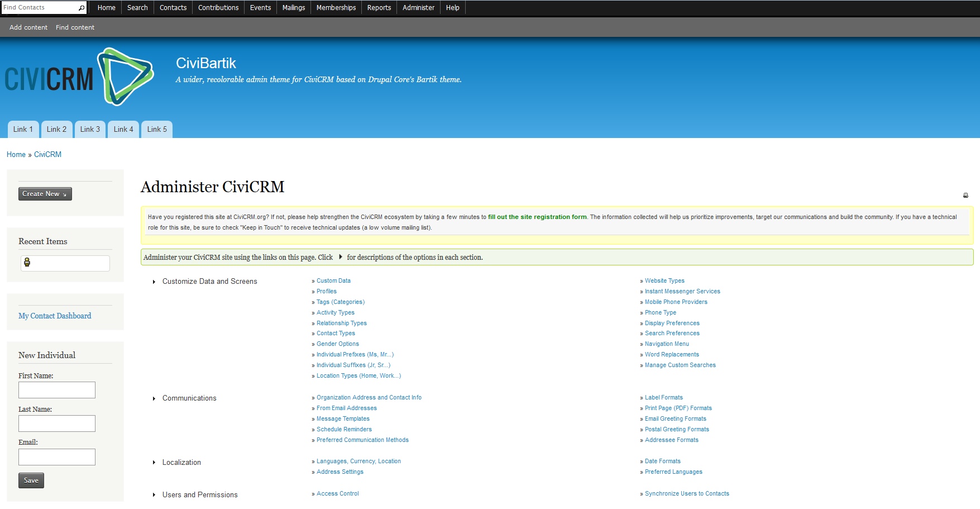Image resolution: width=980 pixels, height=509 pixels.
Task: Expand the Users and Permissions section
Action: tap(154, 495)
